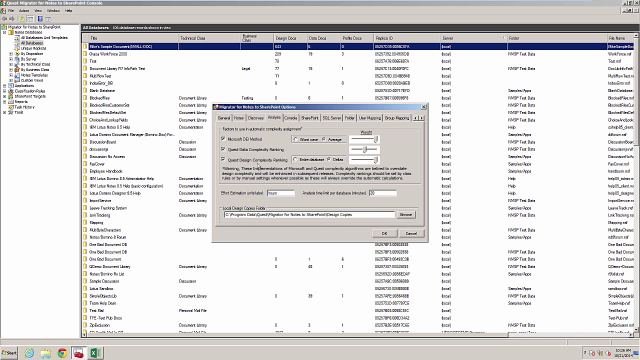Image resolution: width=640 pixels, height=360 pixels.
Task: Select the Deltas radio button
Action: coord(329,160)
